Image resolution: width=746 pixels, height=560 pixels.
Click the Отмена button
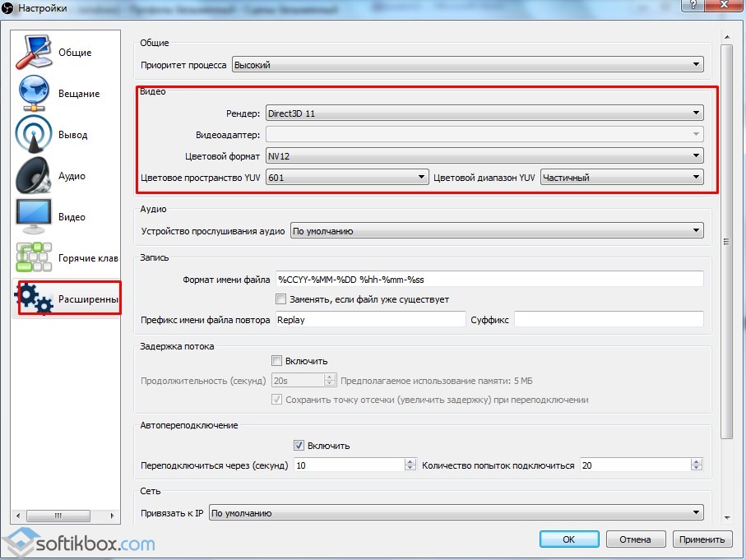pyautogui.click(x=635, y=539)
